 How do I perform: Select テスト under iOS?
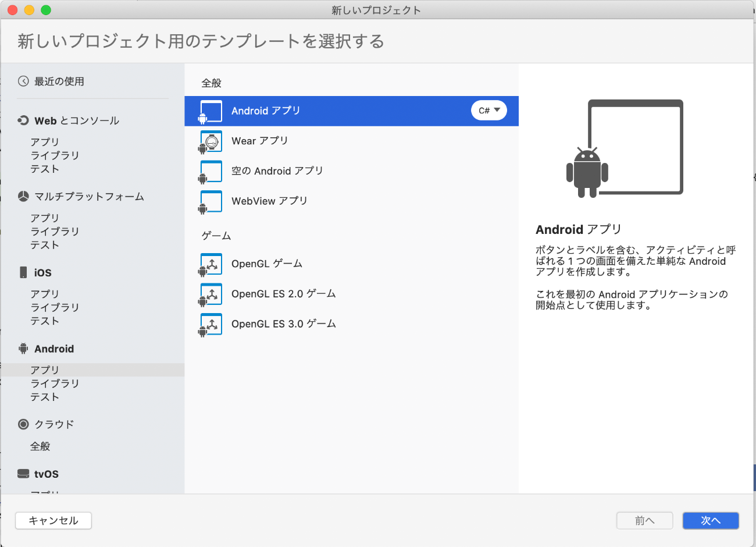[x=45, y=321]
